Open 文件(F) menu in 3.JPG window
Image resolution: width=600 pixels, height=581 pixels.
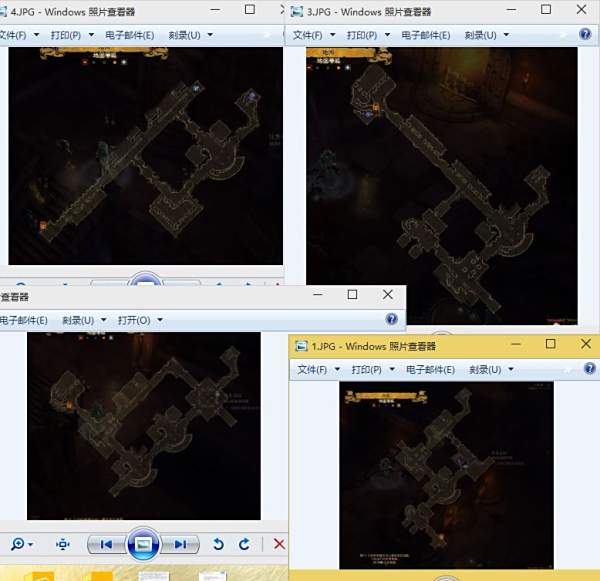point(314,35)
